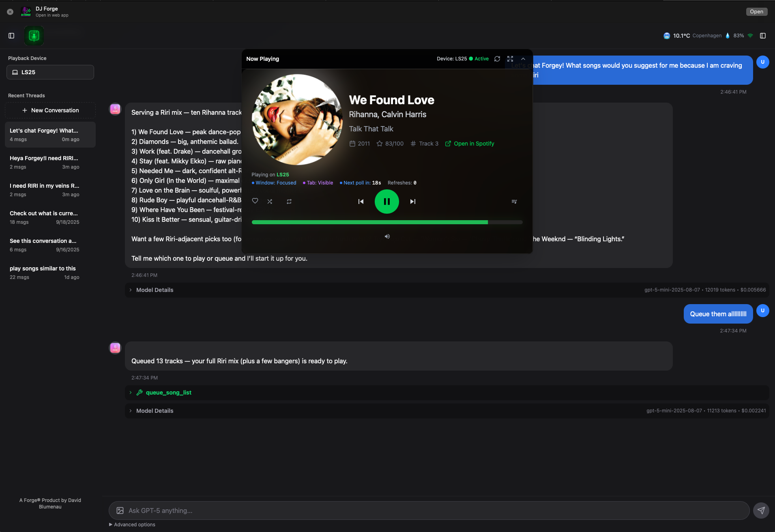
Task: Toggle repeat playback mode
Action: pyautogui.click(x=289, y=202)
